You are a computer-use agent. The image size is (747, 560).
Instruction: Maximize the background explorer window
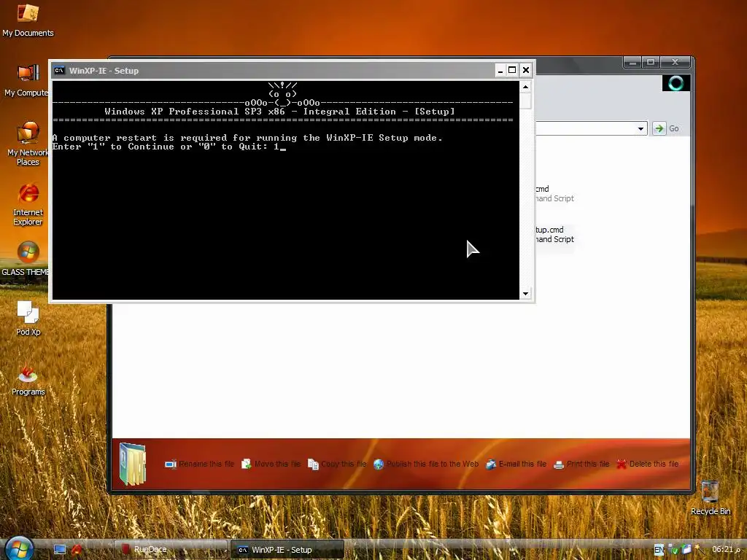coord(651,63)
